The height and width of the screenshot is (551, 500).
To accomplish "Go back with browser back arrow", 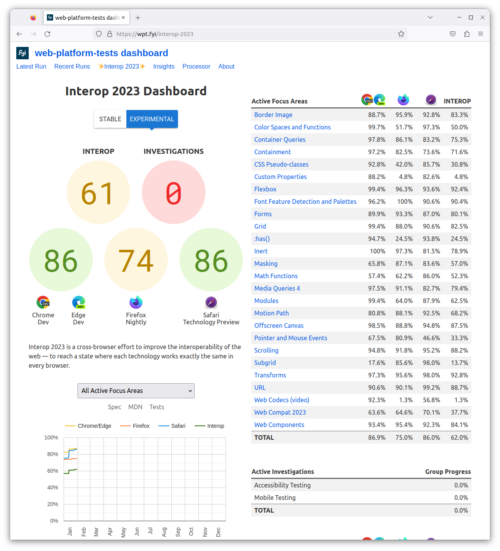I will point(19,34).
